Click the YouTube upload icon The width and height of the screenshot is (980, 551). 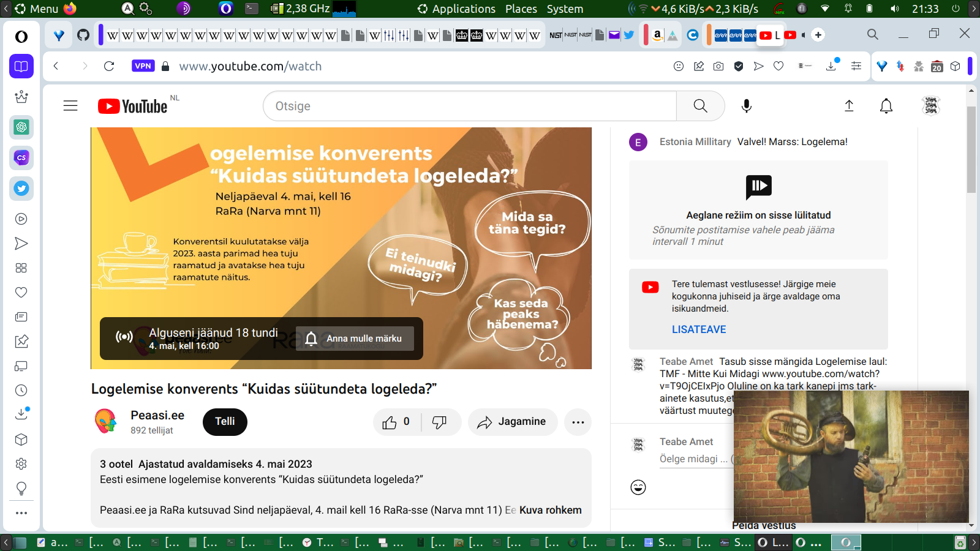pos(849,106)
